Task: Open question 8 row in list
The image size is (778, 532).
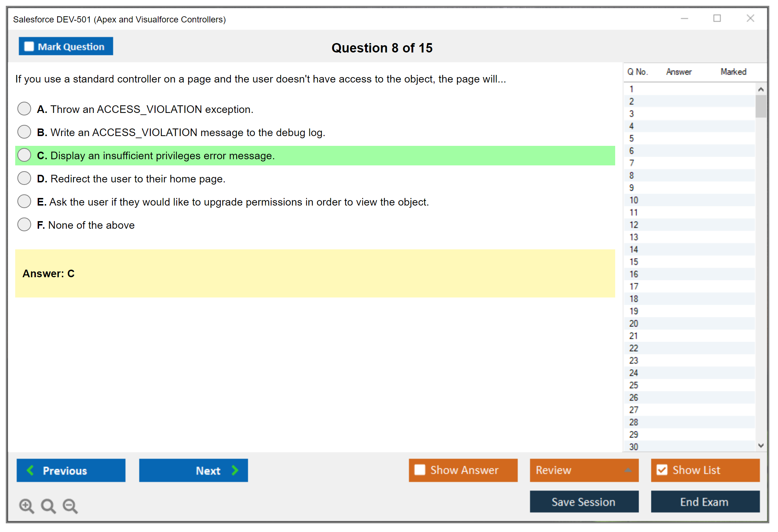Action: (632, 176)
